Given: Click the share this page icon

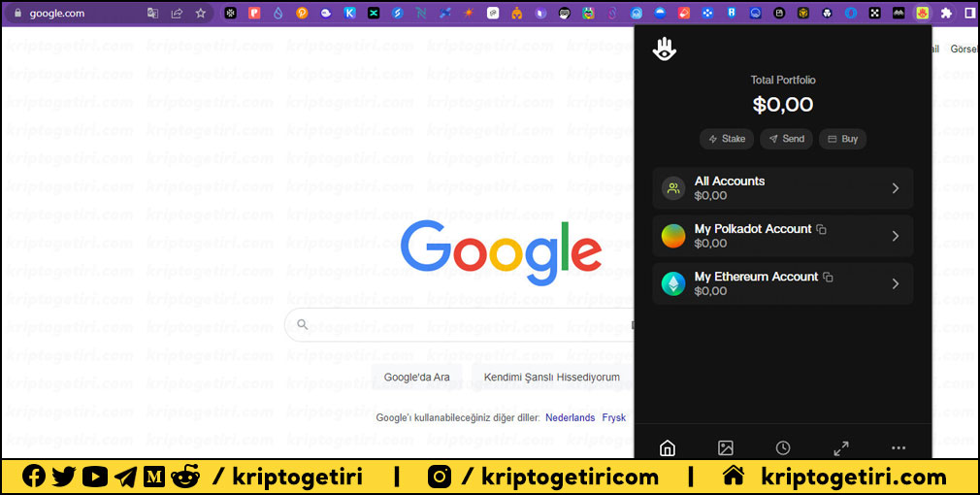Looking at the screenshot, I should [177, 13].
